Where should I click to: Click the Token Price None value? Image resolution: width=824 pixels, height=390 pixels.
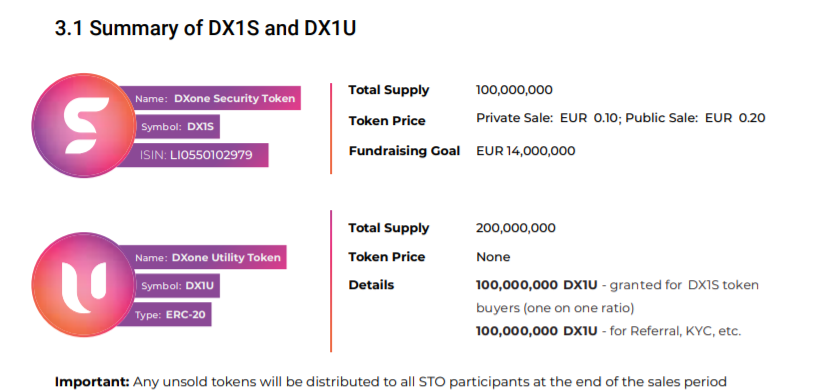(x=493, y=257)
